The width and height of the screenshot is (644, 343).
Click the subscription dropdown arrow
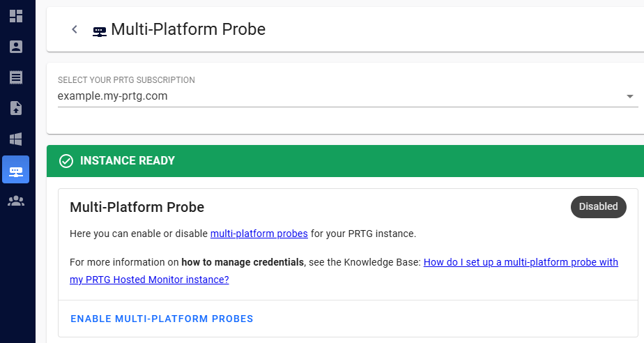point(629,96)
